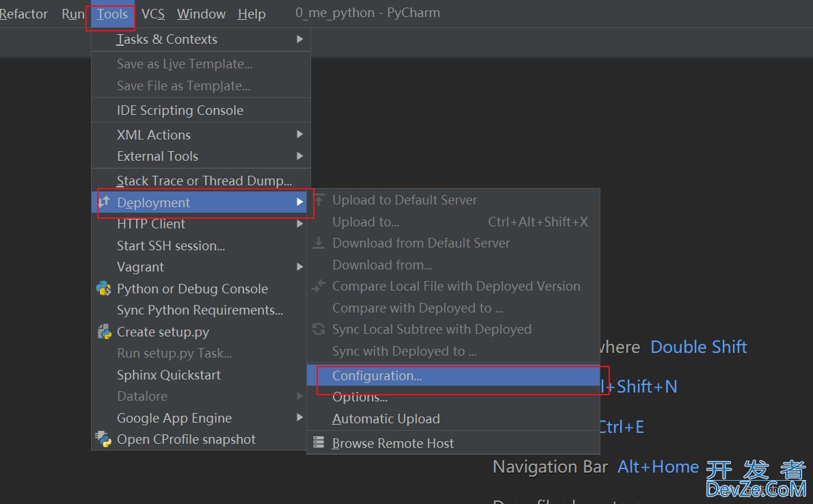Click the Create setup.py Python icon
The height and width of the screenshot is (504, 813).
(x=104, y=332)
